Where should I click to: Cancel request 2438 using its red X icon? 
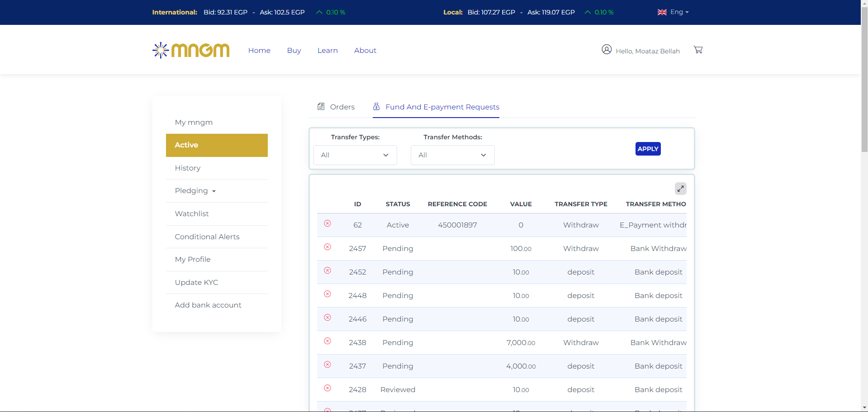327,341
